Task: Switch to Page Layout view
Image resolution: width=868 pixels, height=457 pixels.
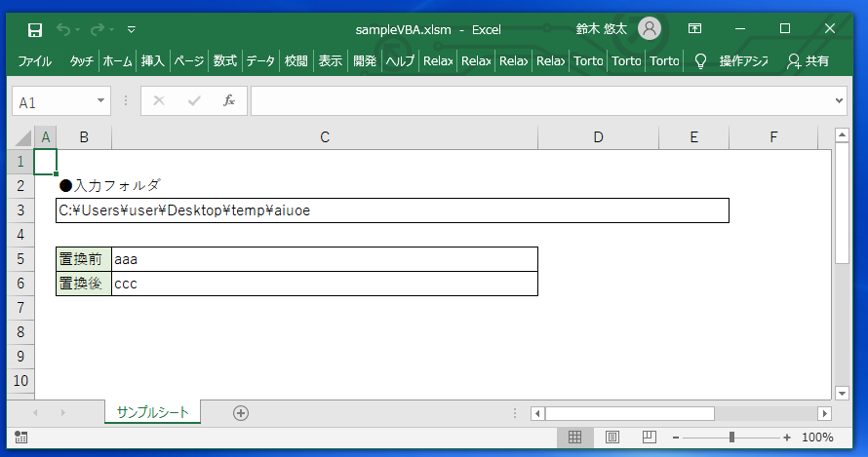Action: [612, 438]
